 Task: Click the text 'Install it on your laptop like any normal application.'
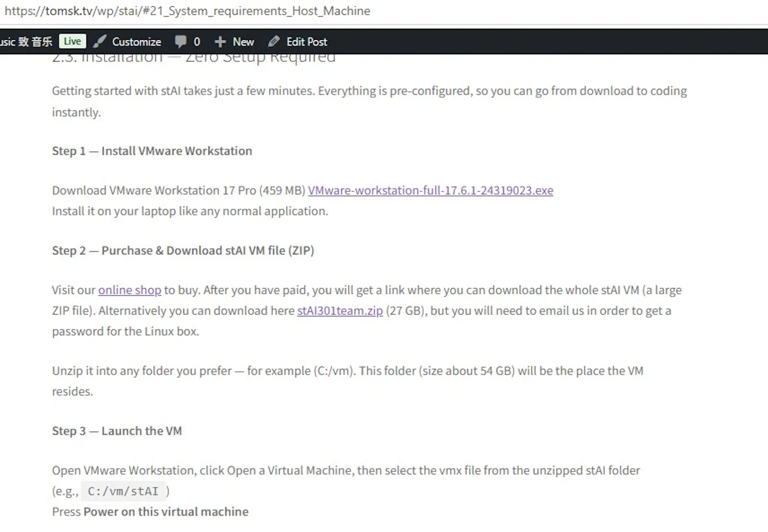190,211
